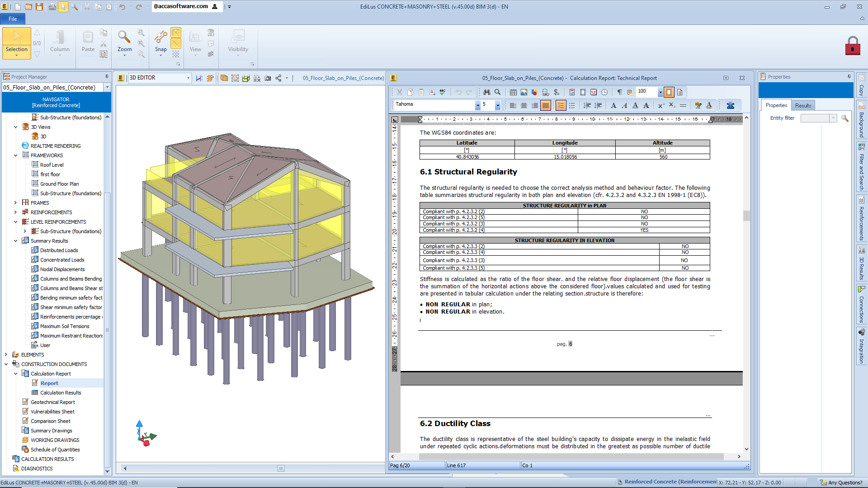Toggle numbered list formatting
Image resolution: width=868 pixels, height=488 pixels.
(561, 105)
